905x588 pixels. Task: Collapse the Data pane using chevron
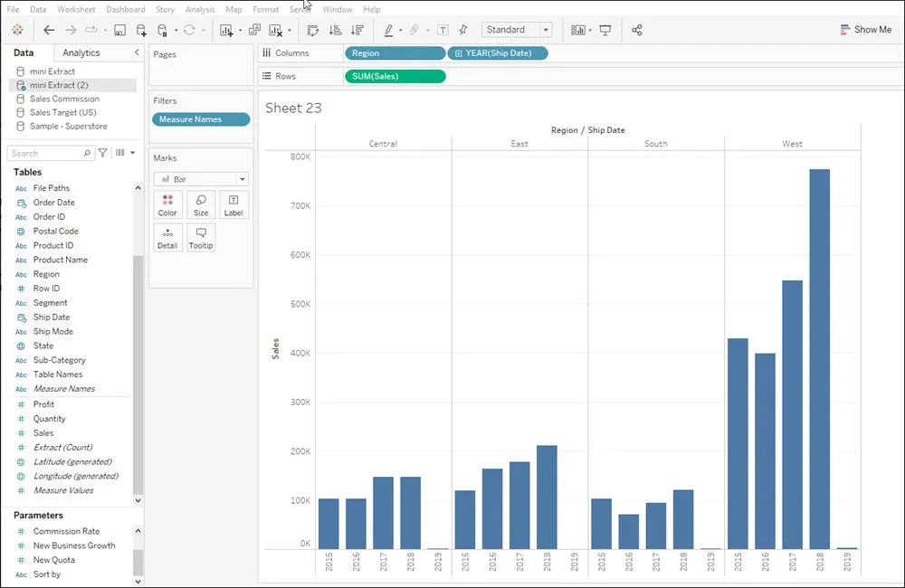(x=137, y=52)
